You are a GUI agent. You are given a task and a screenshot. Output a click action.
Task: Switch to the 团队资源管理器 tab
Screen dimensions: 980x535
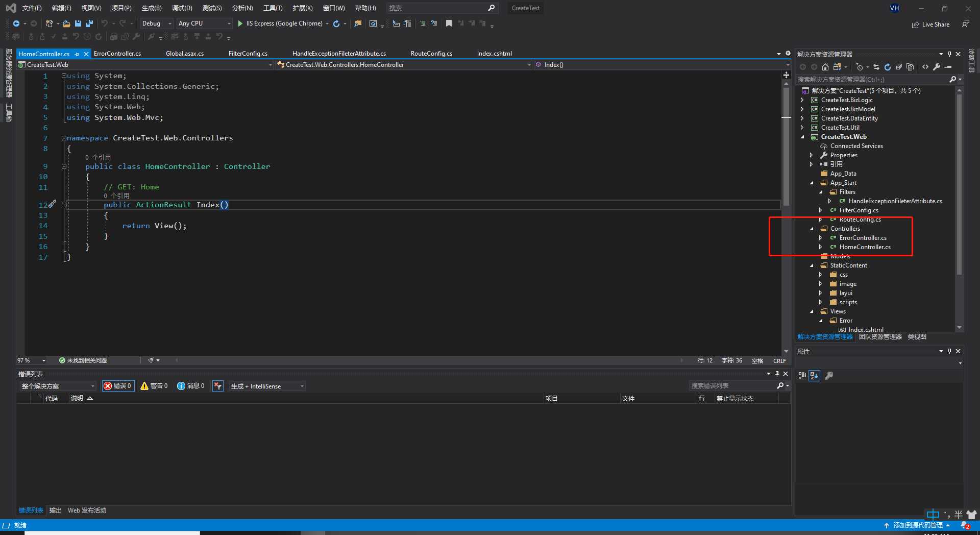click(880, 337)
